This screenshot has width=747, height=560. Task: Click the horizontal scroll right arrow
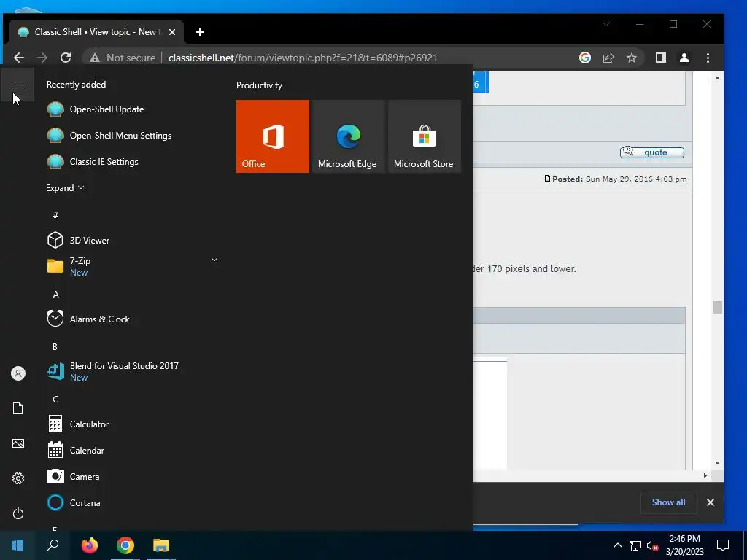(705, 475)
